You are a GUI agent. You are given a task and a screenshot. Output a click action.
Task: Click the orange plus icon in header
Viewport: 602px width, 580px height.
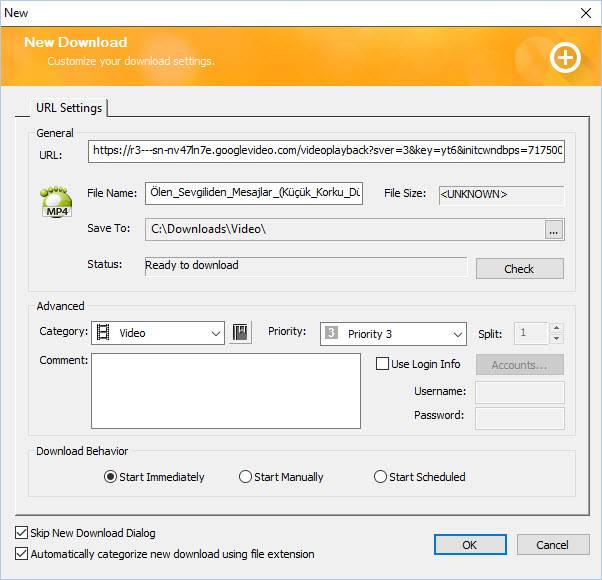point(565,58)
